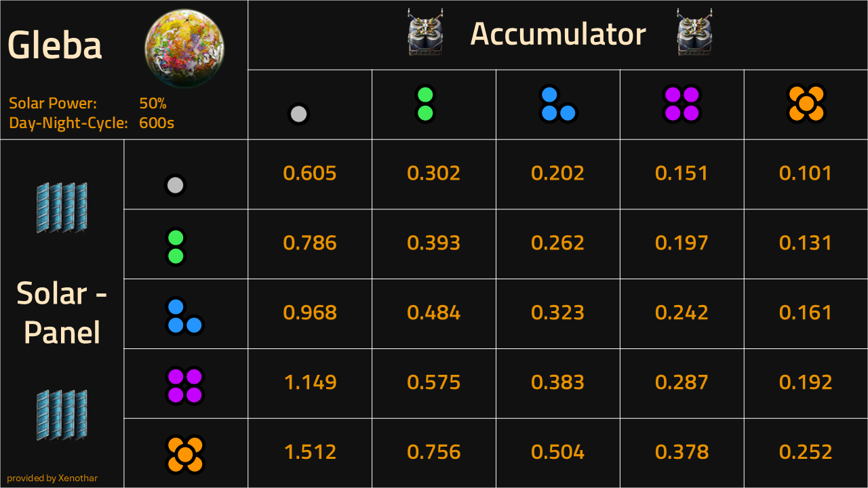Click the purple epic quality solar panel row icon
The image size is (868, 488).
pyautogui.click(x=185, y=386)
